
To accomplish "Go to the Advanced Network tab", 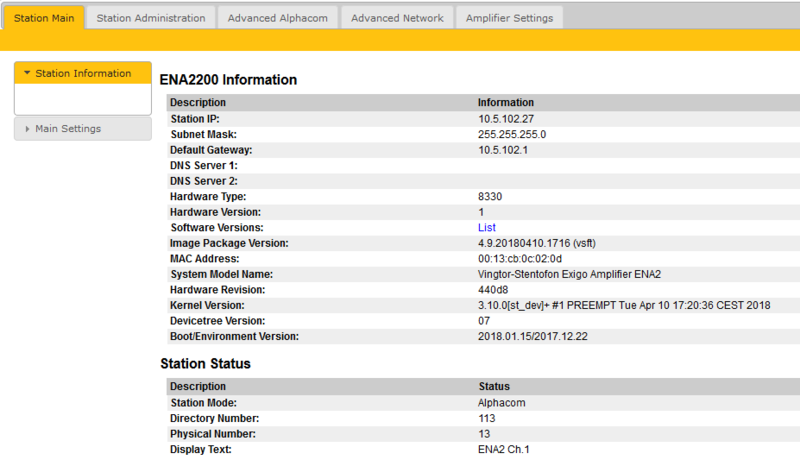I will point(396,18).
